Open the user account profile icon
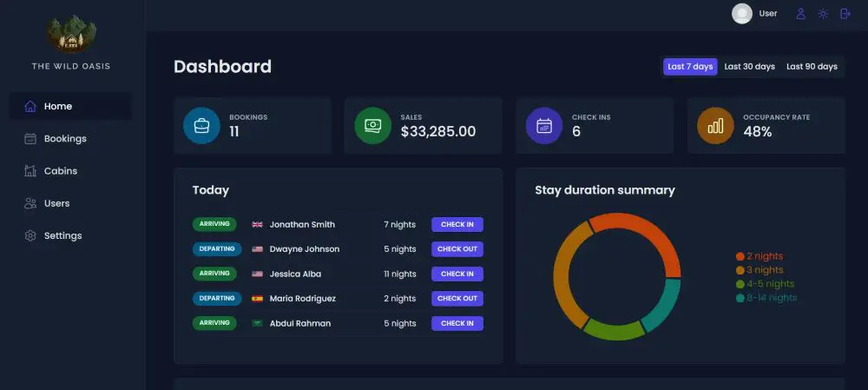This screenshot has height=390, width=868. tap(801, 14)
